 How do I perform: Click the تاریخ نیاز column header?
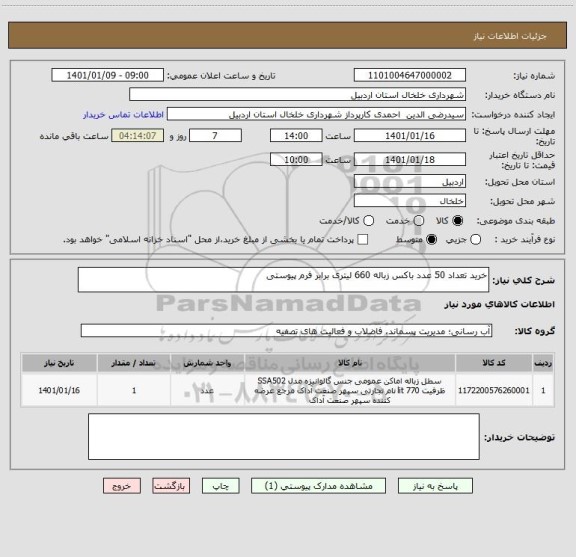coord(59,363)
